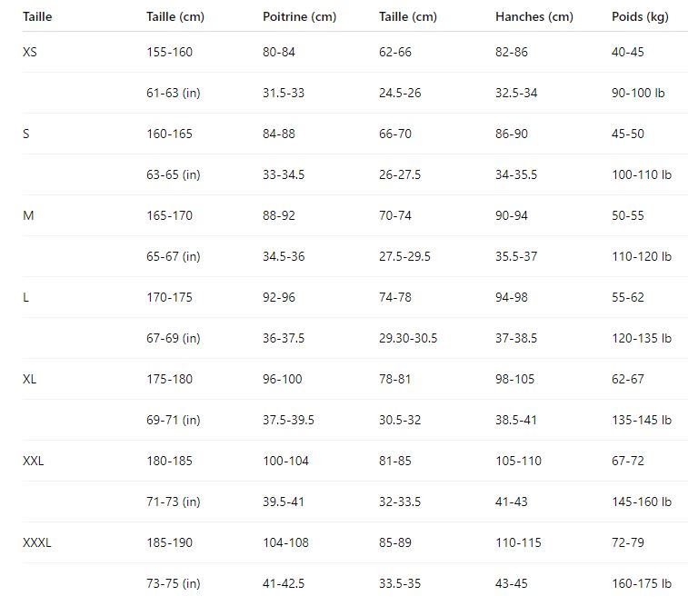688x616 pixels.
Task: Click the 160-175 lb weight cell
Action: 642,583
